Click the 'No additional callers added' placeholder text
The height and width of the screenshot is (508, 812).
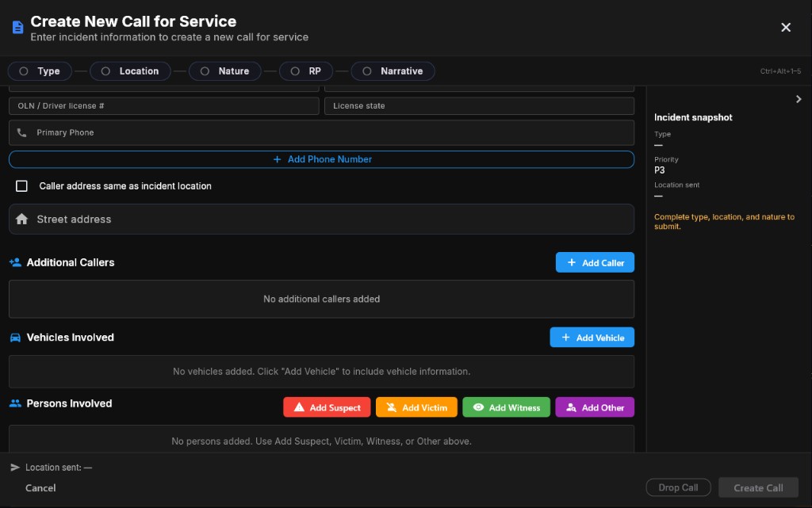click(322, 299)
